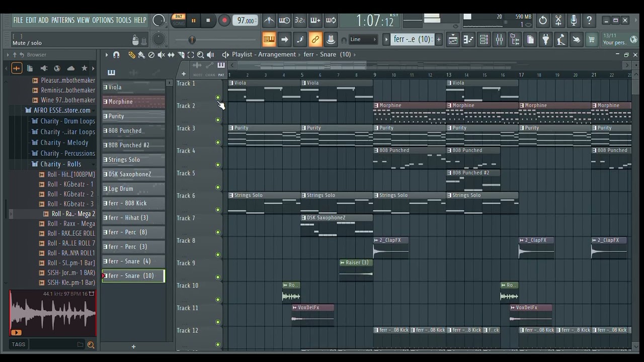Click the record button
Image resolution: width=644 pixels, height=362 pixels.
pos(224,21)
